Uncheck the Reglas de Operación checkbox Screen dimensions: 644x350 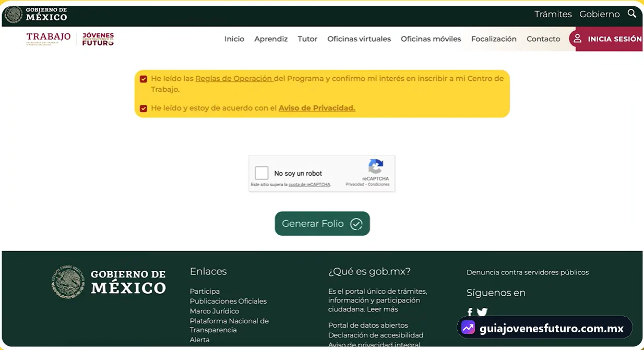click(x=144, y=79)
